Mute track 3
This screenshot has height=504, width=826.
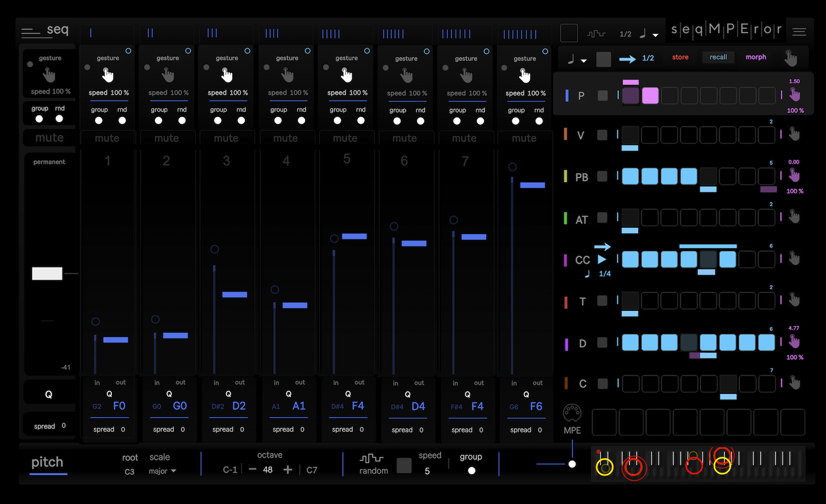[x=227, y=138]
